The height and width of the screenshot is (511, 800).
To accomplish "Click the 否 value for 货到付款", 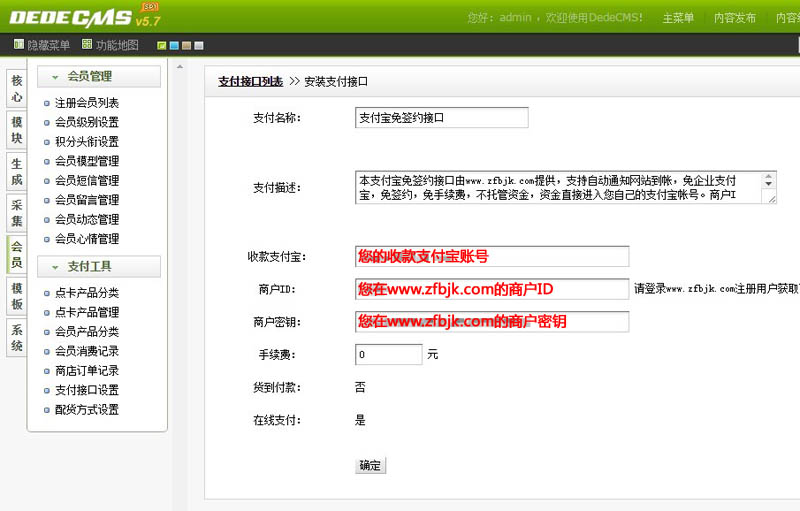I will pyautogui.click(x=360, y=388).
